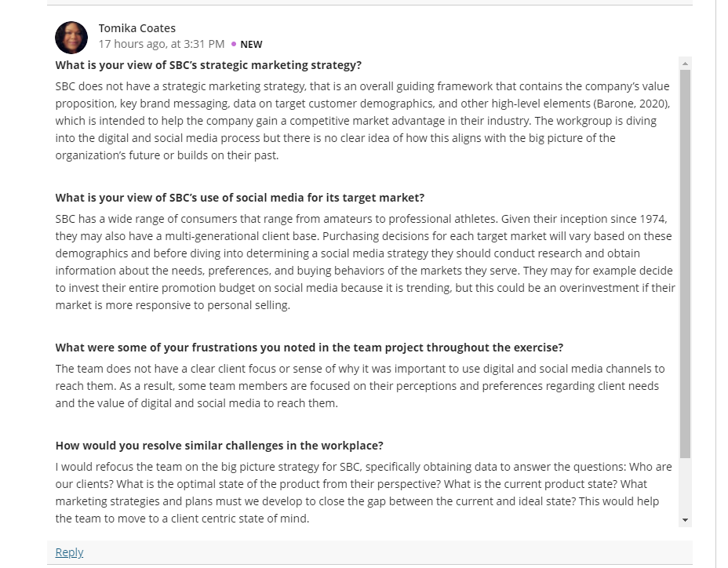Open the Tomika Coates author name

[x=137, y=28]
